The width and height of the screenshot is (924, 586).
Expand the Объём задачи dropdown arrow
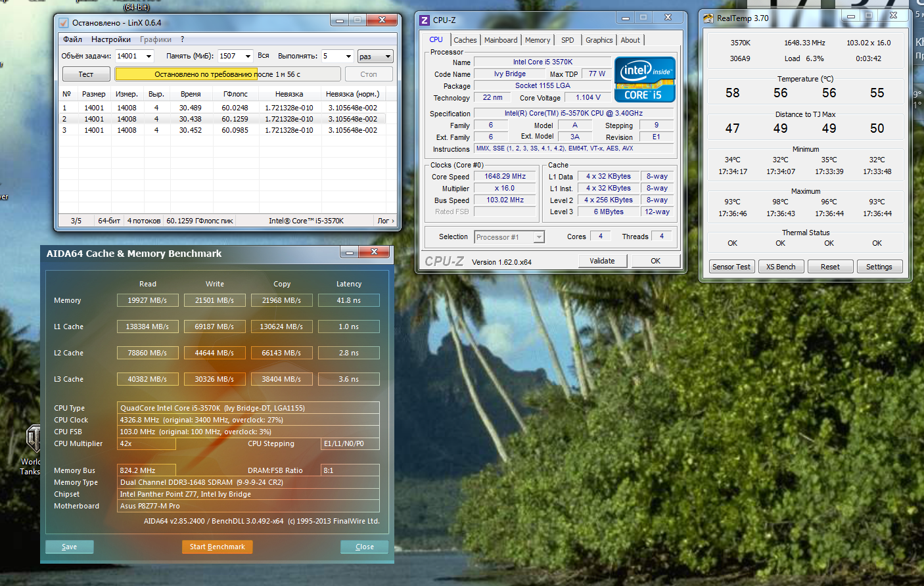(149, 56)
